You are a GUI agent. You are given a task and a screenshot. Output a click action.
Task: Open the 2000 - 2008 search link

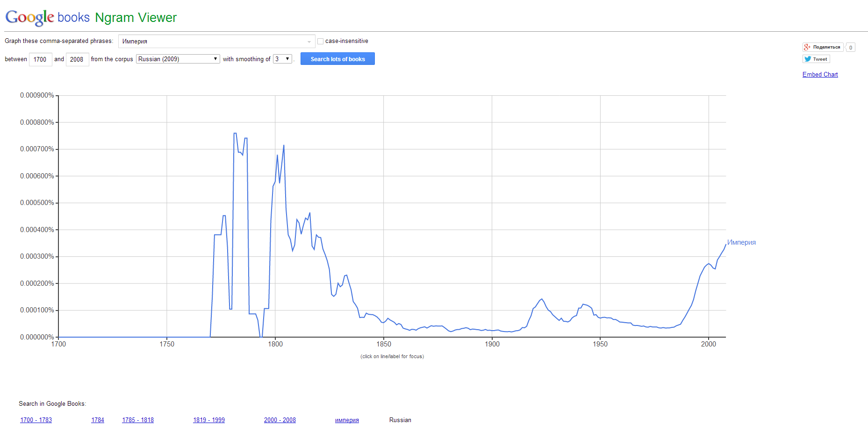(280, 420)
